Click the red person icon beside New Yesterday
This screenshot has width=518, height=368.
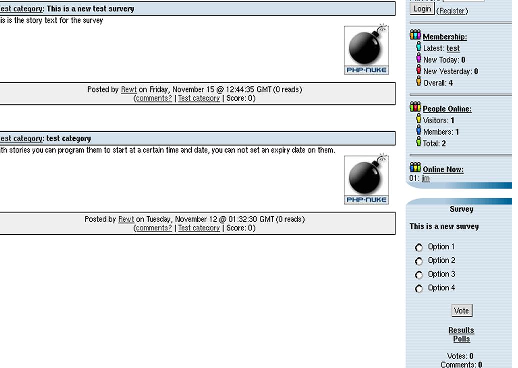(x=419, y=69)
